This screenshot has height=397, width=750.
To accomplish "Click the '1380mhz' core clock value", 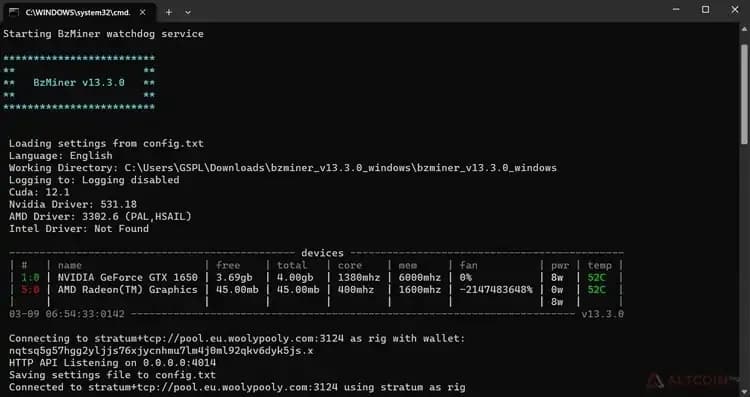I will coord(359,277).
